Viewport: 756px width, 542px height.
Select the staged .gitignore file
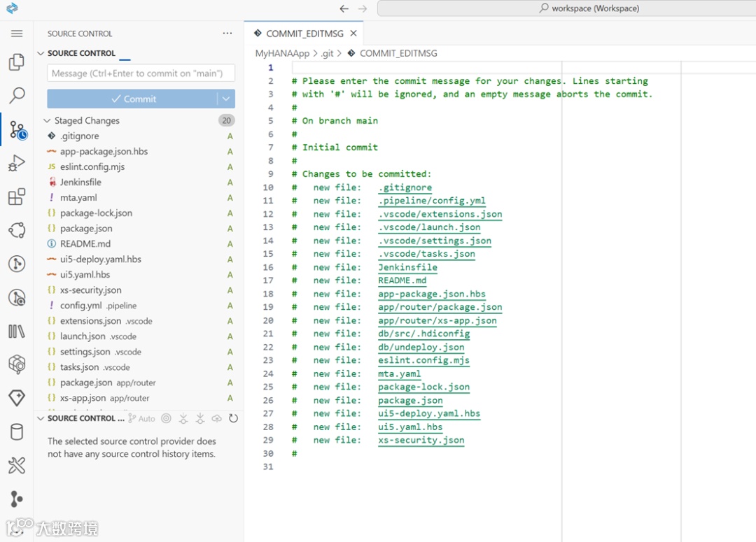(139, 136)
